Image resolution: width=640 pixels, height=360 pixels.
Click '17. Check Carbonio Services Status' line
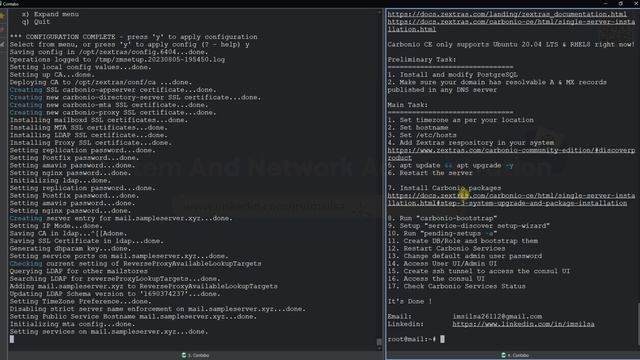coord(456,286)
